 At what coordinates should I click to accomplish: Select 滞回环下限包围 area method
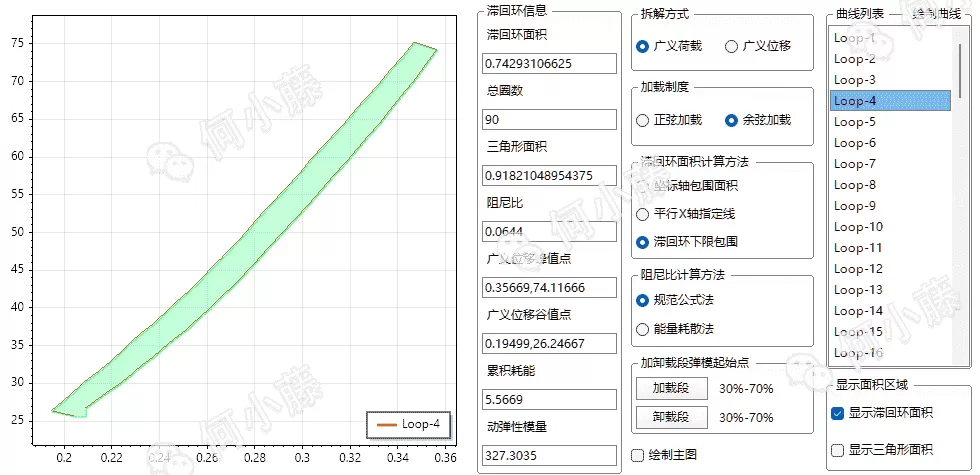643,242
